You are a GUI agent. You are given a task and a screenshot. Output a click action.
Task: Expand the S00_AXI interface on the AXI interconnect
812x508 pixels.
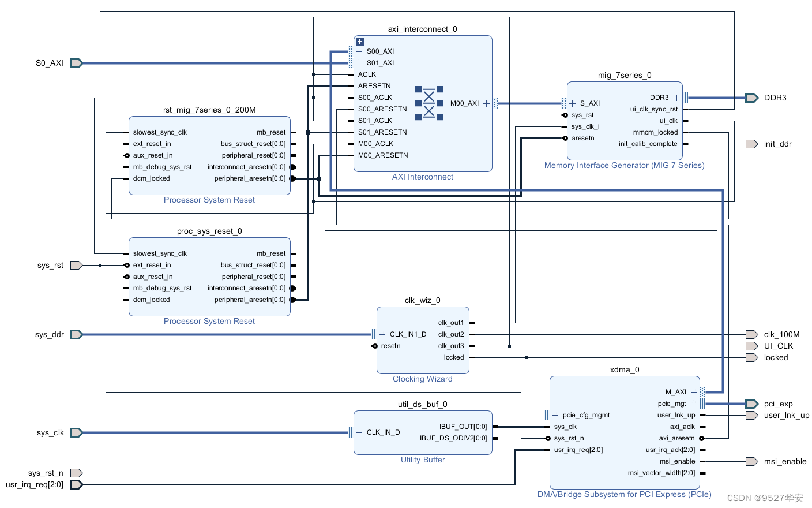click(359, 51)
